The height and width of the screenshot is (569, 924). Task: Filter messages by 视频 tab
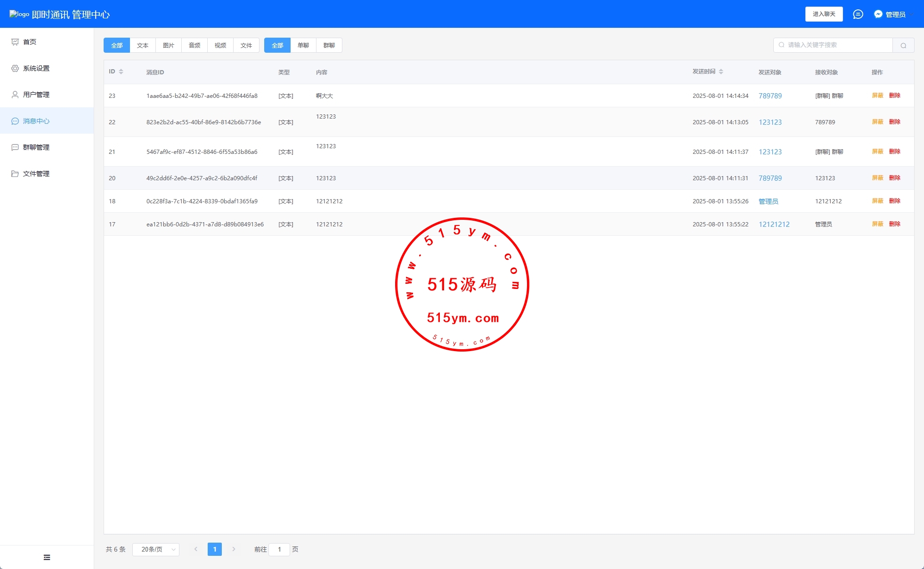click(220, 45)
